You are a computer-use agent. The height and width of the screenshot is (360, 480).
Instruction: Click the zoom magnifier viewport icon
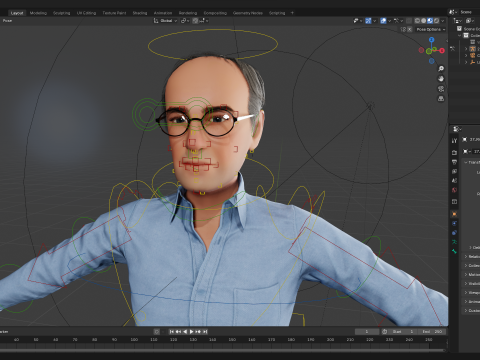click(441, 69)
